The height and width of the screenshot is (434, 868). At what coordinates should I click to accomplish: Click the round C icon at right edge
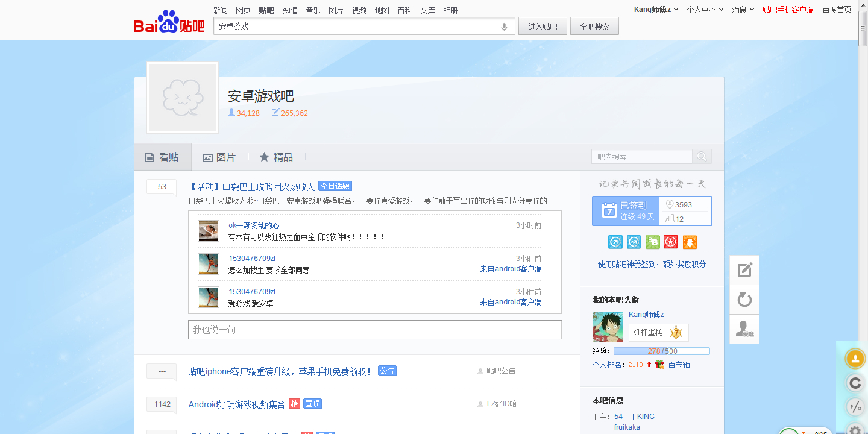pos(855,383)
